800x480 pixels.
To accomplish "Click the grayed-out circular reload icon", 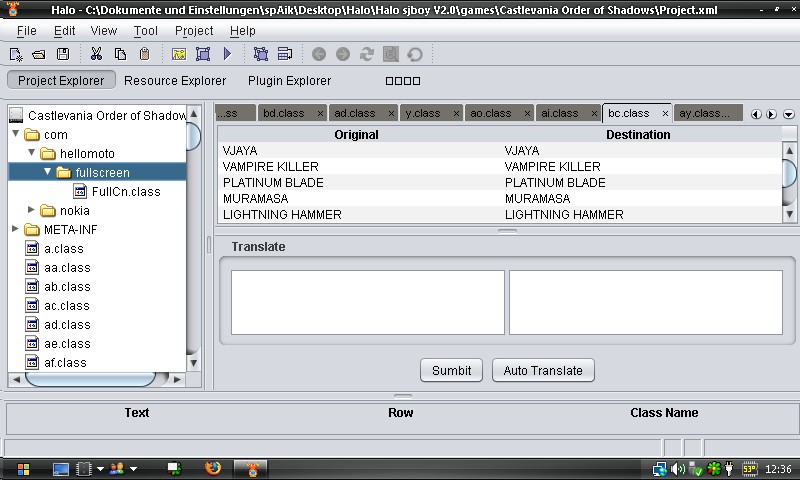I will 415,54.
